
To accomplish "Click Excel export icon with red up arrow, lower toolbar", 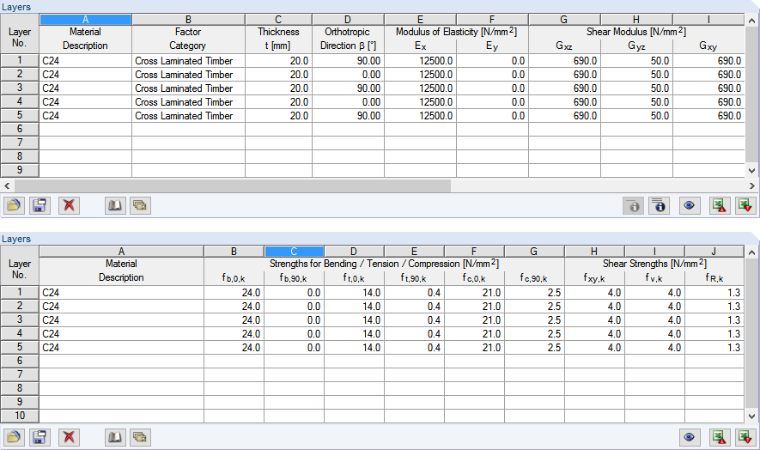I will 719,437.
